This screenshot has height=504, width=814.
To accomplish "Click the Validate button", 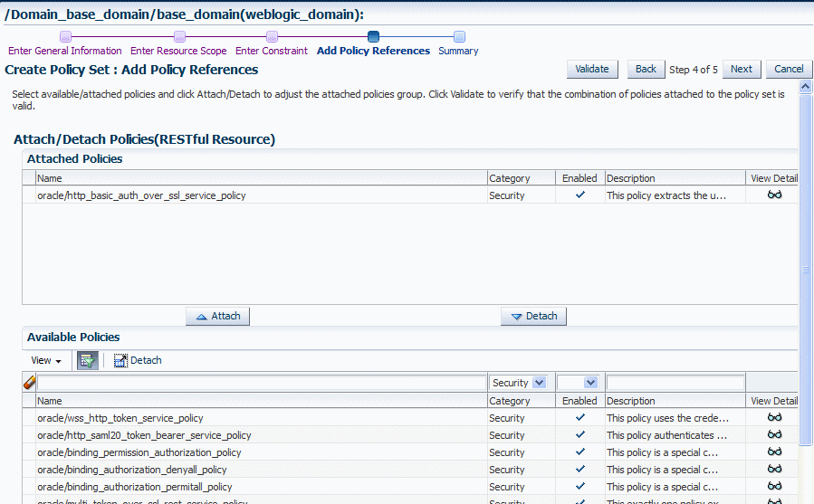I will point(592,69).
